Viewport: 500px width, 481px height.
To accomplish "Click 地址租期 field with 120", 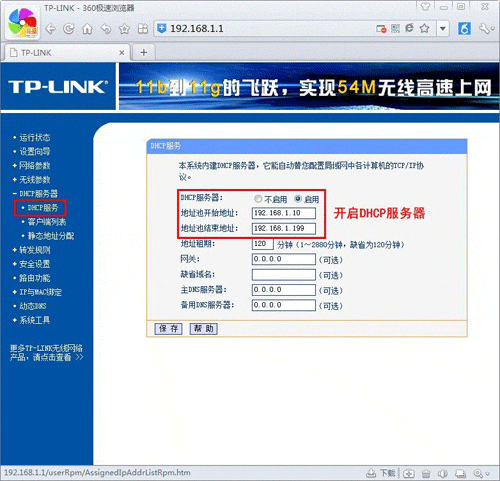I will [263, 244].
